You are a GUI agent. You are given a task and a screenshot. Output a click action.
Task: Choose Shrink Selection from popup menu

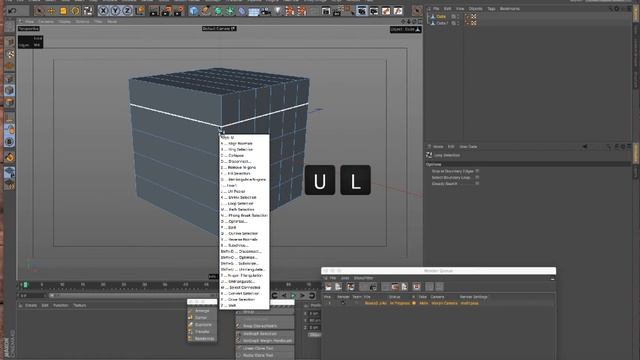tap(244, 198)
